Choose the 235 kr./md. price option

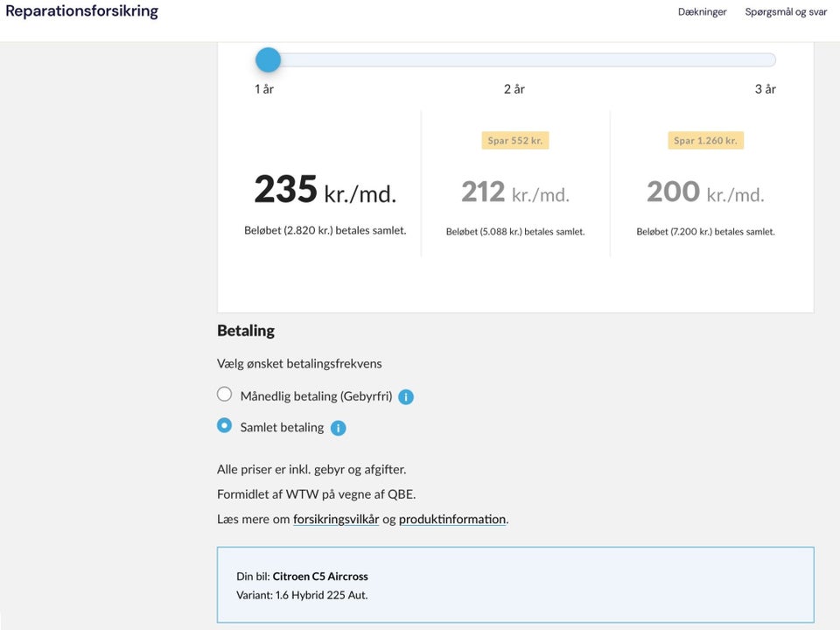point(325,191)
